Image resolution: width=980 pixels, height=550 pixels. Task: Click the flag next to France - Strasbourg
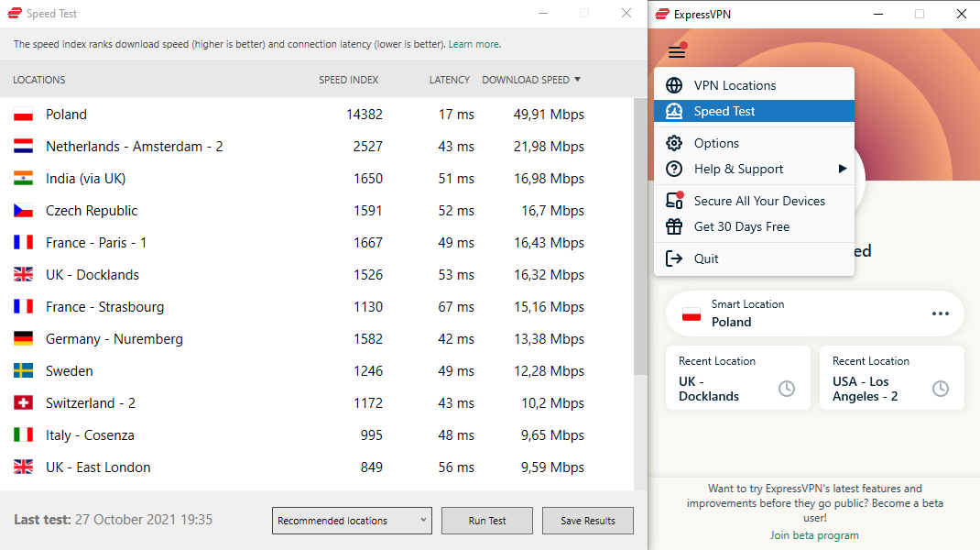(x=23, y=306)
